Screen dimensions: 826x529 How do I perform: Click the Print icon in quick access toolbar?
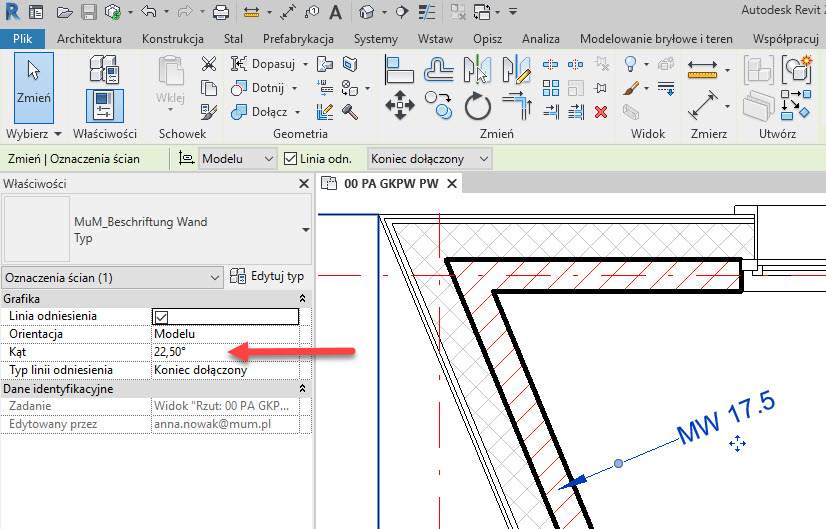pos(220,13)
